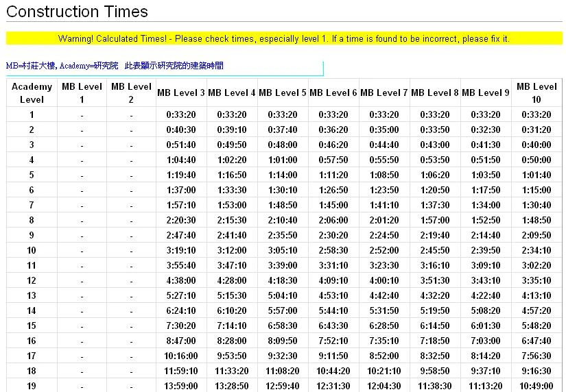Select the "MB Level 3" column header
The image size is (566, 392).
click(x=181, y=93)
